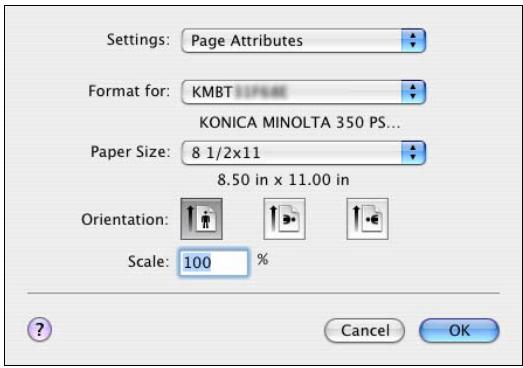Click the 8.50 in x 11.00 in text
The height and width of the screenshot is (368, 523).
(283, 180)
